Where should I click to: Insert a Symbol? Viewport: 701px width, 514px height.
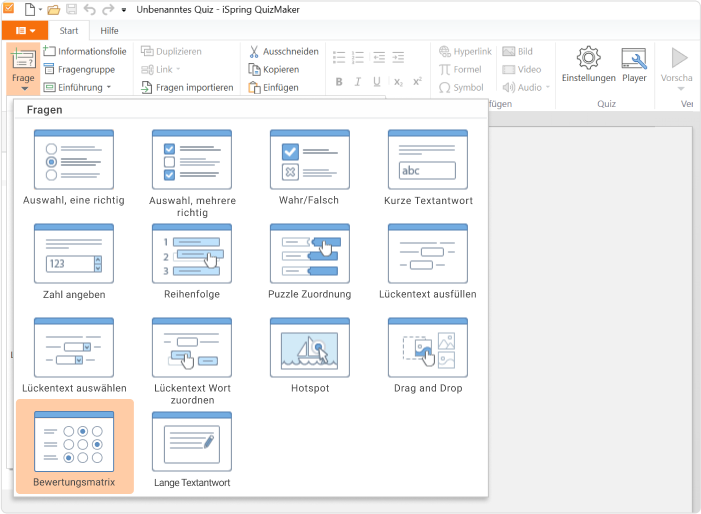[x=461, y=87]
